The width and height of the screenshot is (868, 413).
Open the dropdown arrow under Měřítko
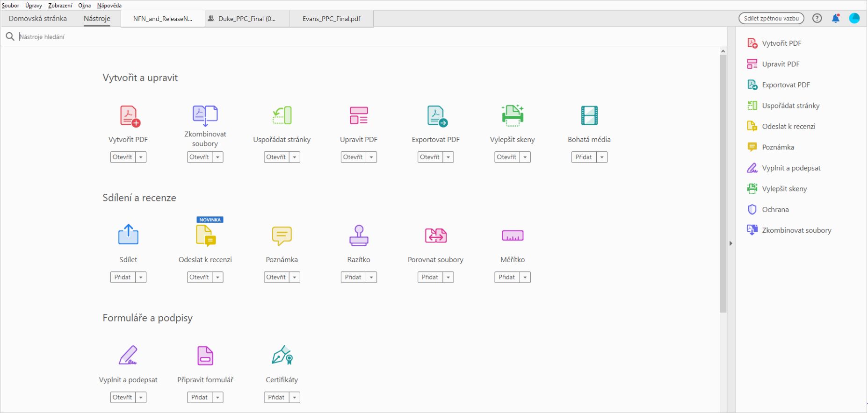point(525,278)
